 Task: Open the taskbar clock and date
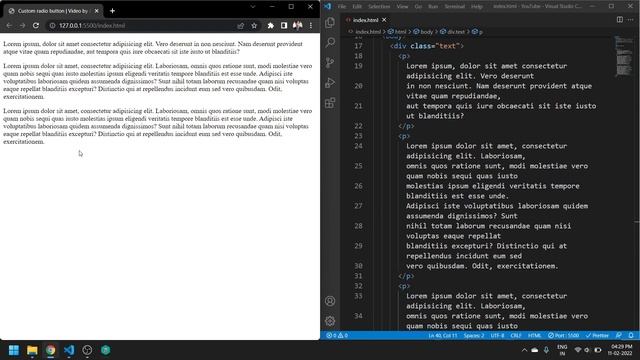coord(621,350)
